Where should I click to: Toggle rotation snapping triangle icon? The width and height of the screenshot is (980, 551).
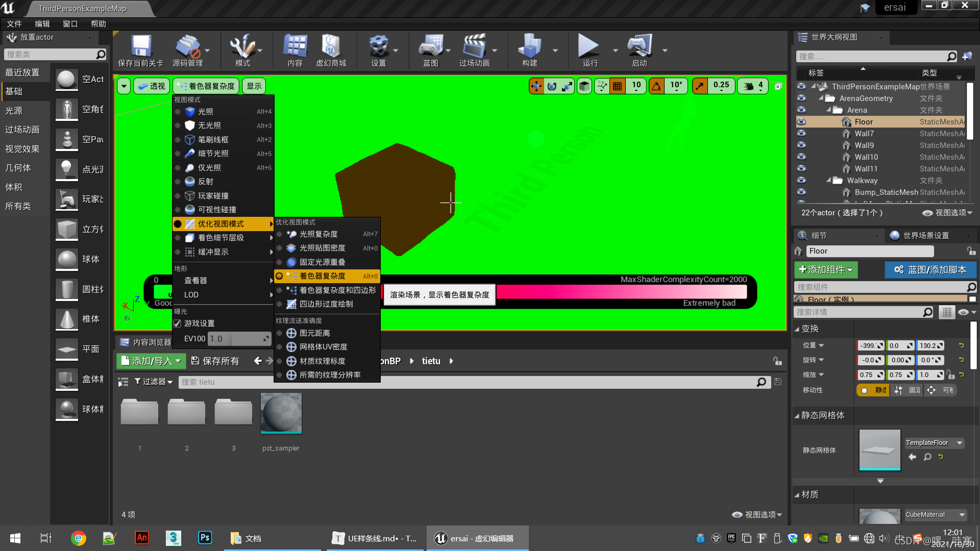[x=656, y=86]
